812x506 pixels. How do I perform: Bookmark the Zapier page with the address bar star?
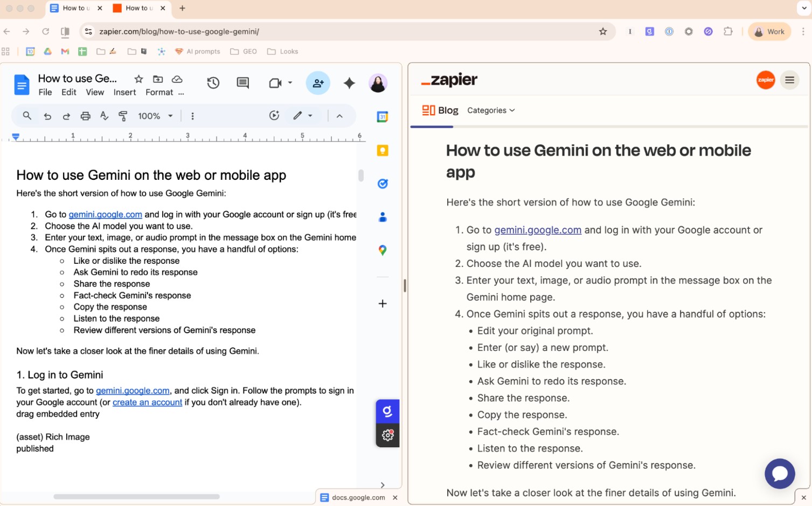[602, 31]
